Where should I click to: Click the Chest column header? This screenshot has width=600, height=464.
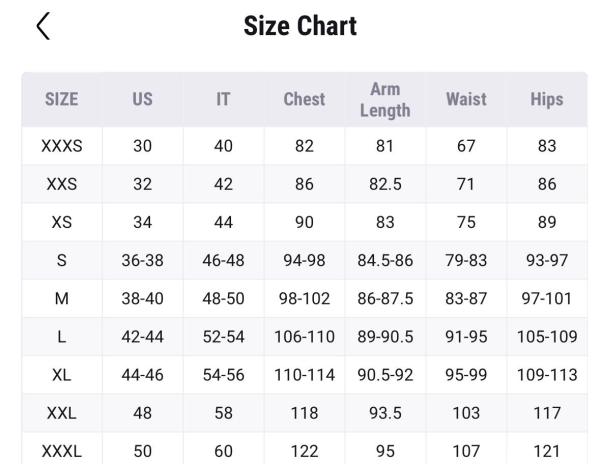click(x=304, y=99)
